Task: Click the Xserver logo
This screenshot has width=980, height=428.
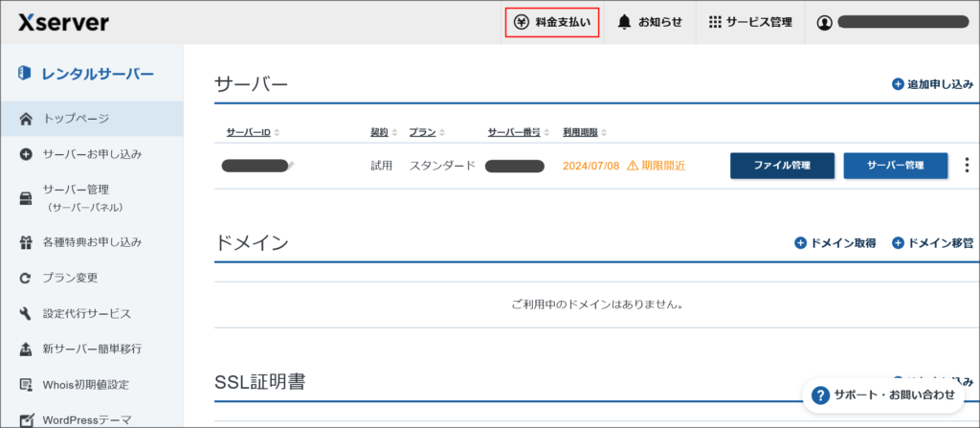Action: (x=64, y=23)
